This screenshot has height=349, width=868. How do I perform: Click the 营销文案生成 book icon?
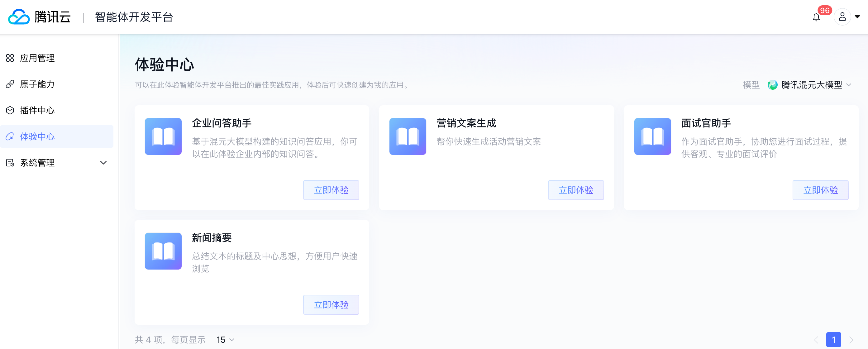[x=408, y=136]
